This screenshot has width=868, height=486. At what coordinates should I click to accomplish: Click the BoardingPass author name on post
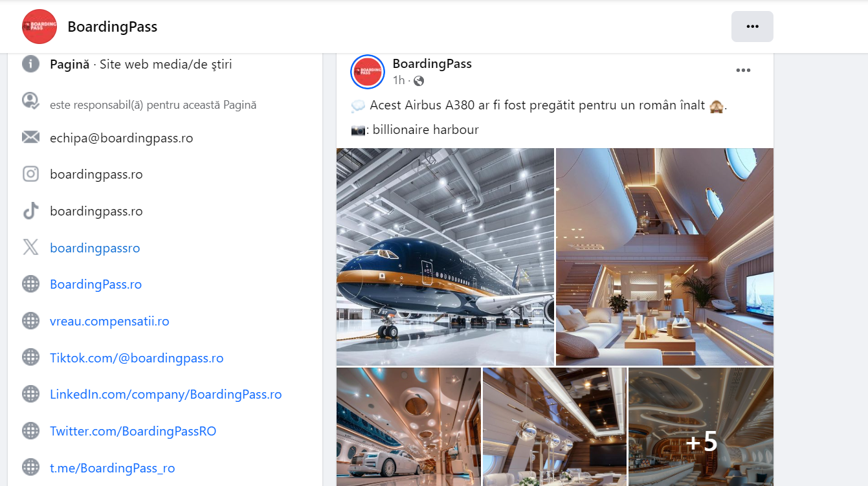432,63
